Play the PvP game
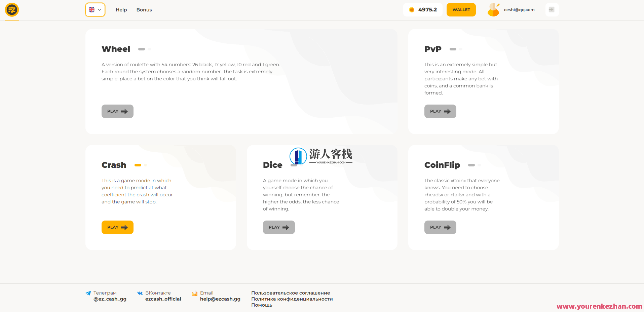The height and width of the screenshot is (312, 644). coord(440,111)
